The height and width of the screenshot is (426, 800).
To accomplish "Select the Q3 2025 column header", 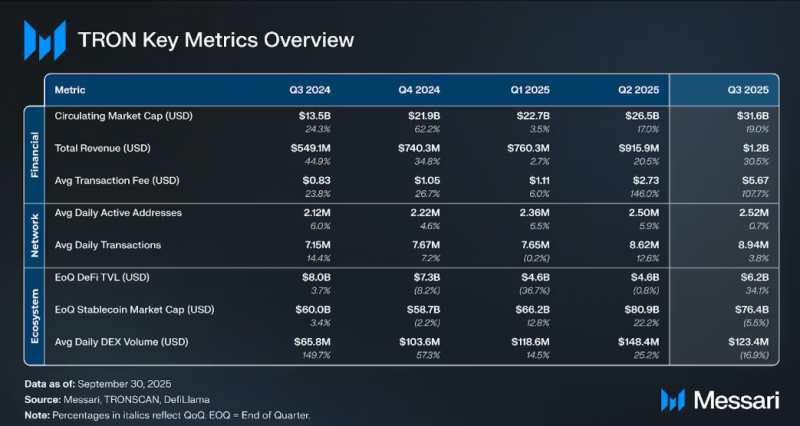I will (x=748, y=90).
